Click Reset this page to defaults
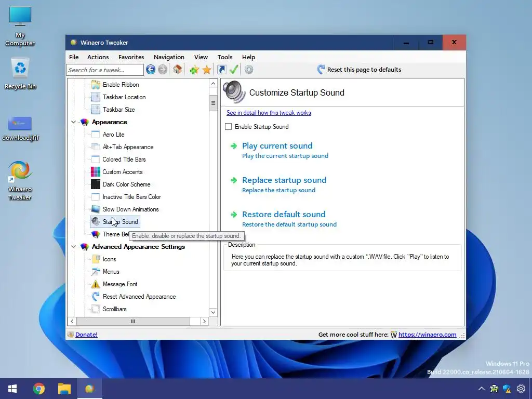The height and width of the screenshot is (399, 532). tap(364, 70)
